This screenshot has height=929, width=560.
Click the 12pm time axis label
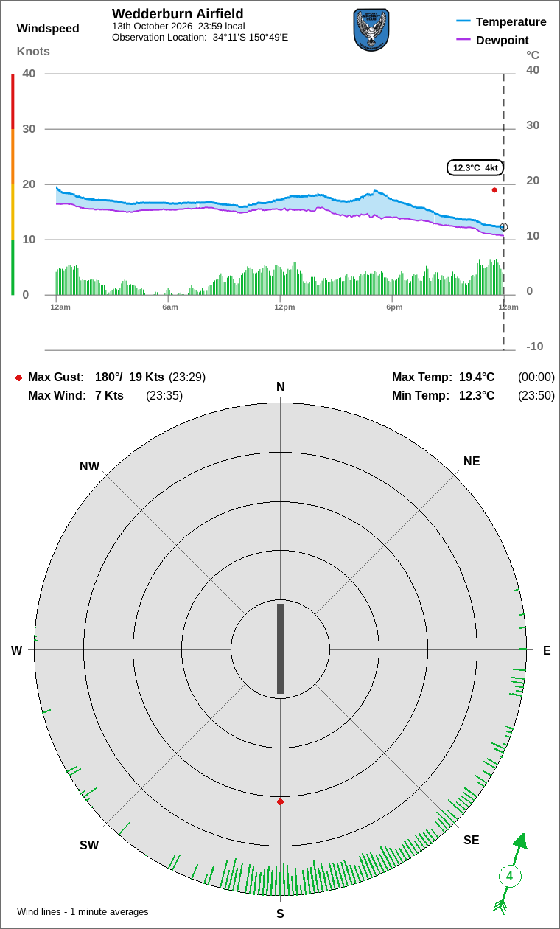[284, 307]
